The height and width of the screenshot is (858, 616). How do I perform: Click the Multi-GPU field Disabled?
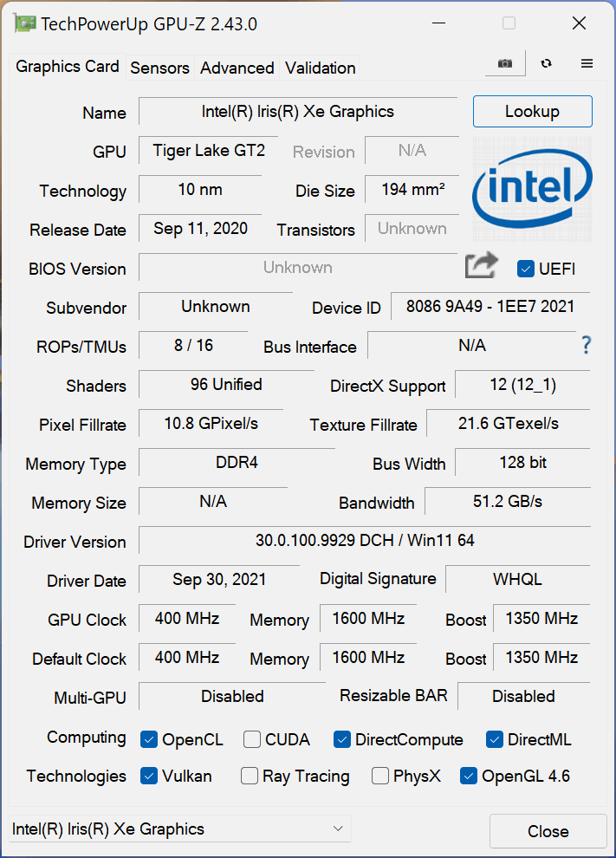pos(232,696)
